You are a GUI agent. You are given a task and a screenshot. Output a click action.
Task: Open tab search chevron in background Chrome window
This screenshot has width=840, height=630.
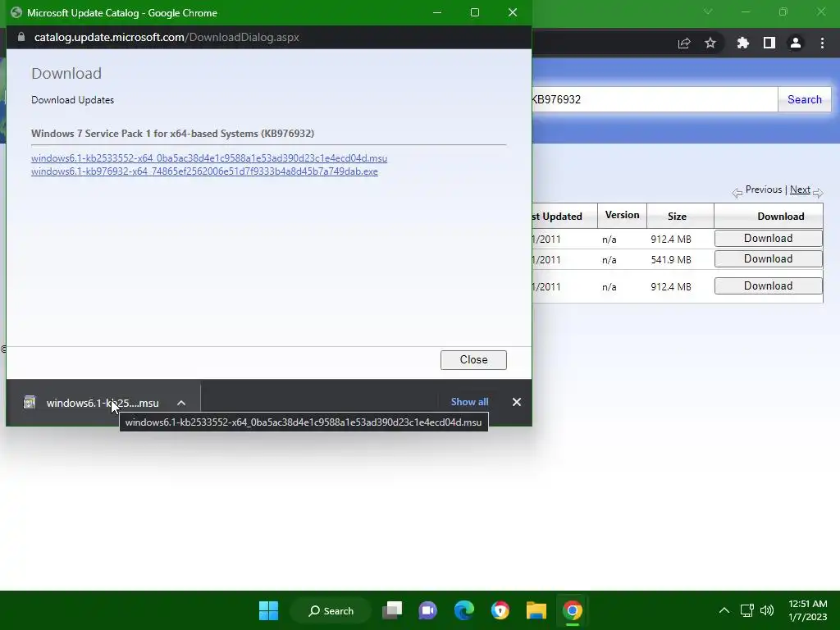point(708,11)
